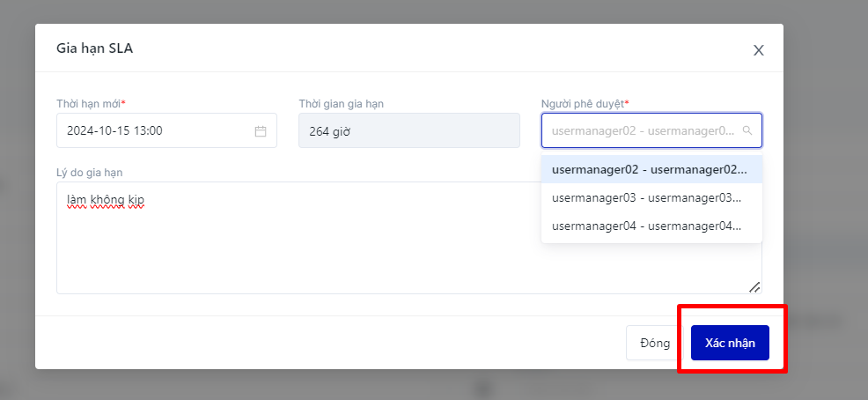Pick usermanager04 in the dropdown list
The height and width of the screenshot is (400, 868).
tap(647, 226)
